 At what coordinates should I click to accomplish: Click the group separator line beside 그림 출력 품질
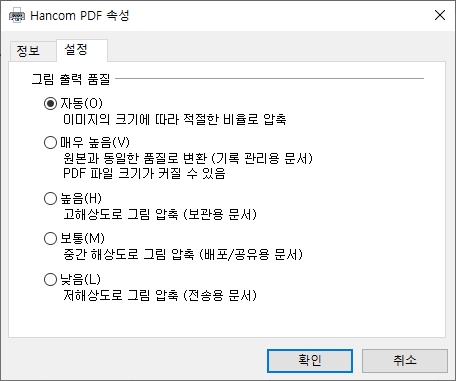(x=269, y=79)
